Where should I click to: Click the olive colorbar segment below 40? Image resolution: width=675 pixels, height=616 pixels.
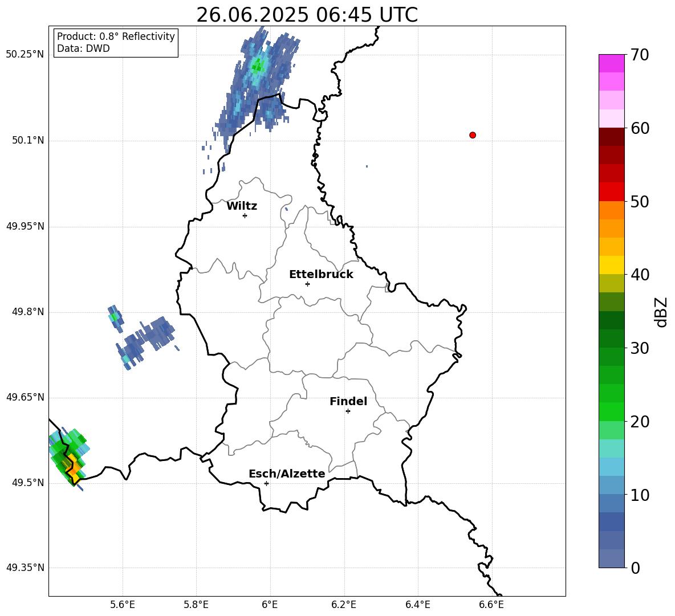612,283
